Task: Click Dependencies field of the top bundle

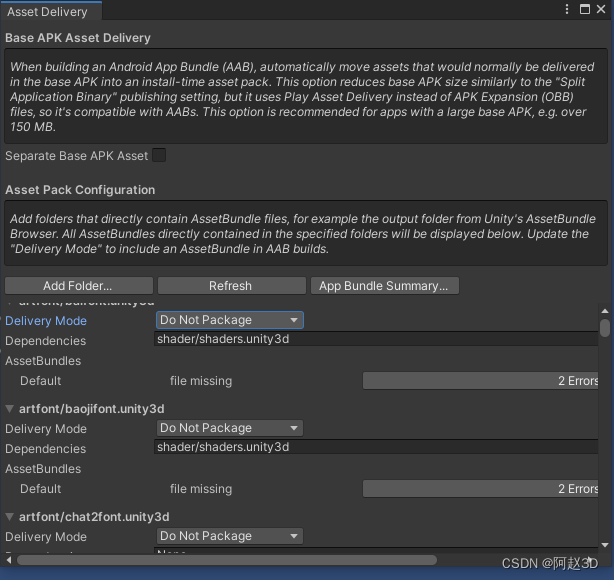Action: pos(376,339)
